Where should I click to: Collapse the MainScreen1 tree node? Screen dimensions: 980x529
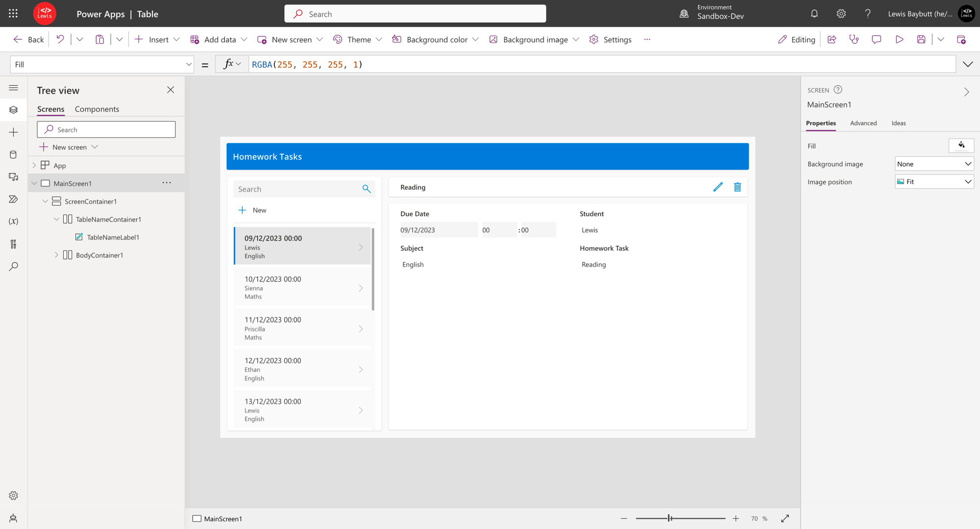[34, 183]
